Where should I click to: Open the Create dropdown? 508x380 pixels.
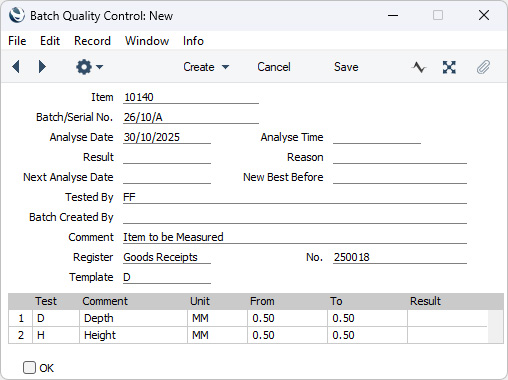(x=206, y=67)
